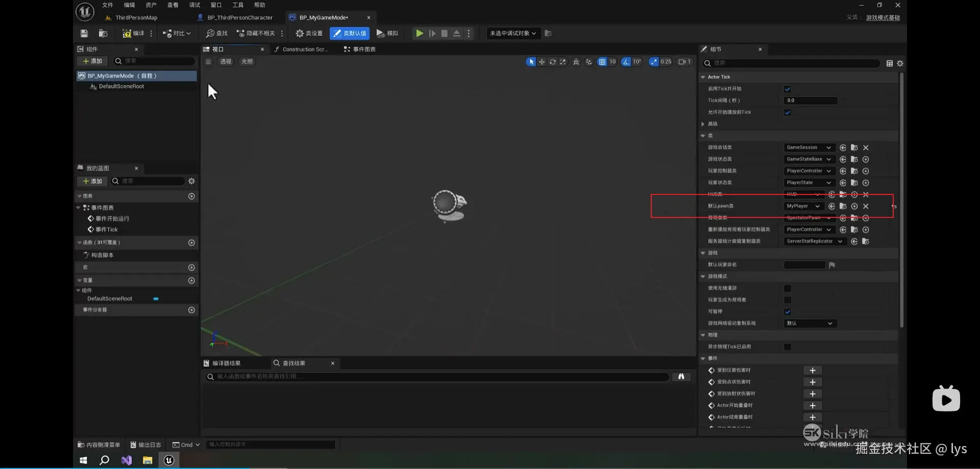Screen dimensions: 980x469
Task: Use selected asset arrow for 游戏状态类
Action: [x=843, y=159]
